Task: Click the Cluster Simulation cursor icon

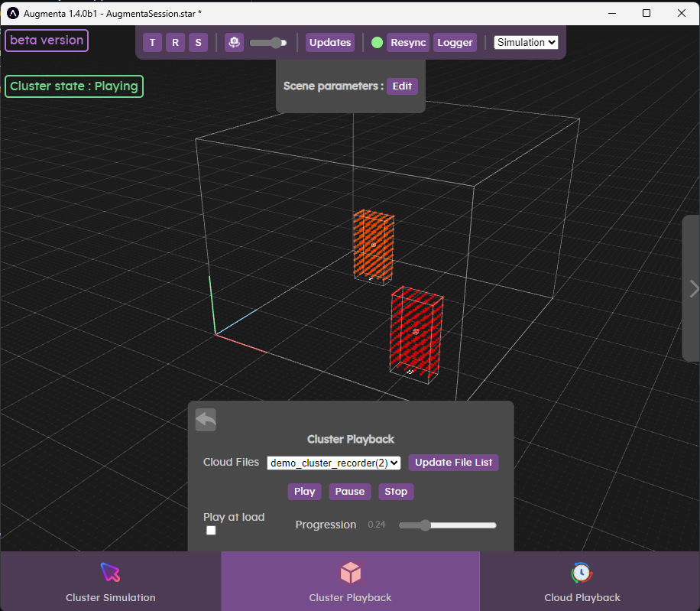Action: click(x=110, y=573)
